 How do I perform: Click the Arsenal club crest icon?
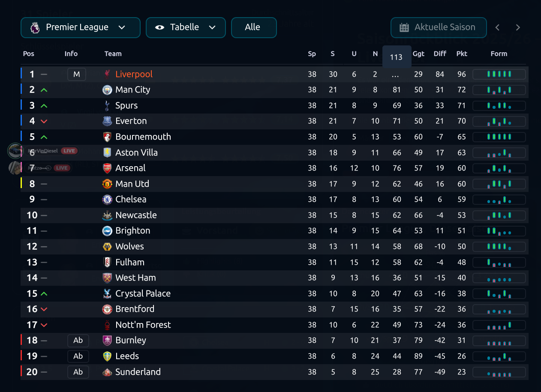[x=107, y=168]
